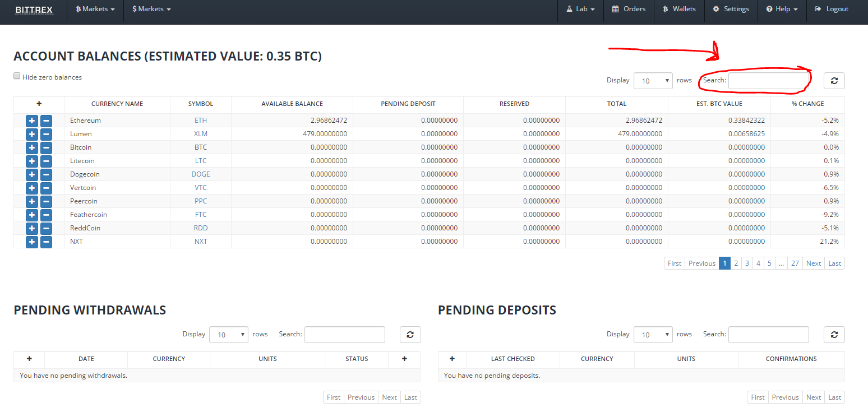The height and width of the screenshot is (412, 868).
Task: Sort pending deposits by Confirmations column
Action: [791, 359]
